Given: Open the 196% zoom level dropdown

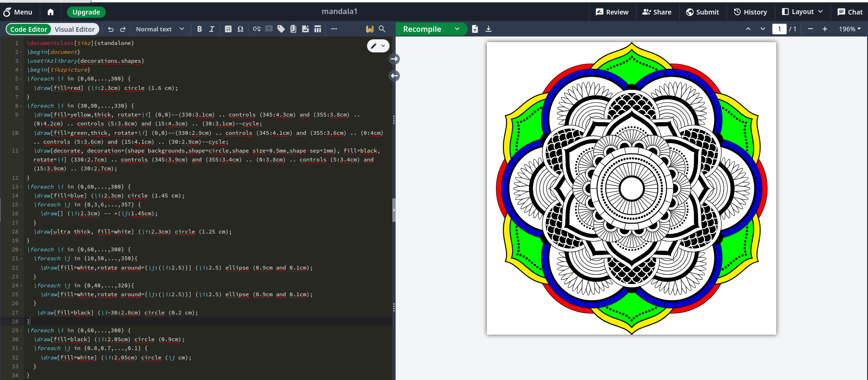Looking at the screenshot, I should [849, 29].
